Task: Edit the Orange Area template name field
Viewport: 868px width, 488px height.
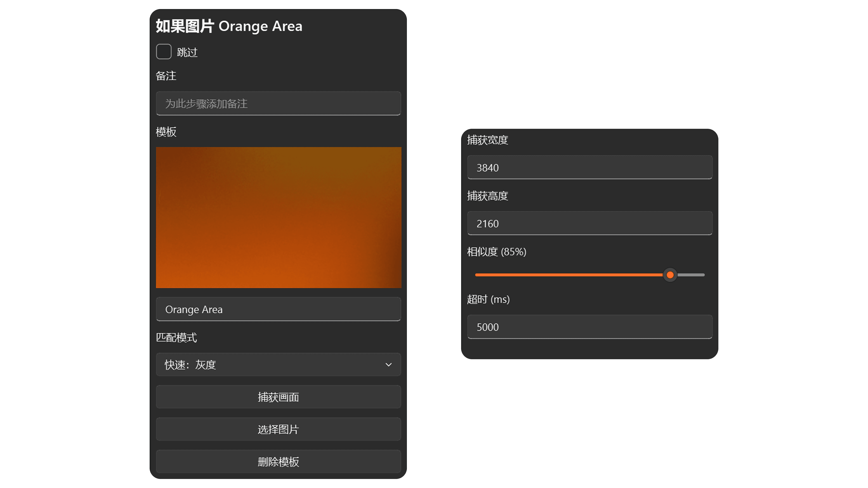Action: [278, 309]
